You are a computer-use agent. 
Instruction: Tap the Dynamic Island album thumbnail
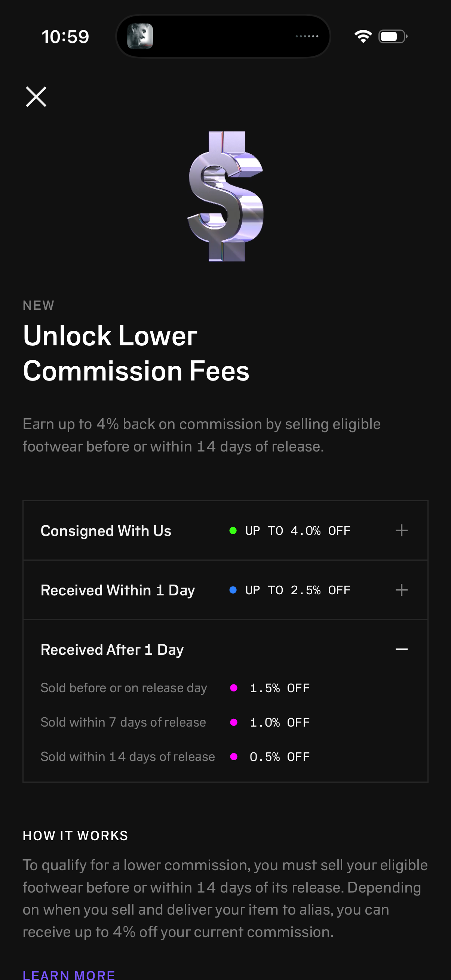pos(140,37)
